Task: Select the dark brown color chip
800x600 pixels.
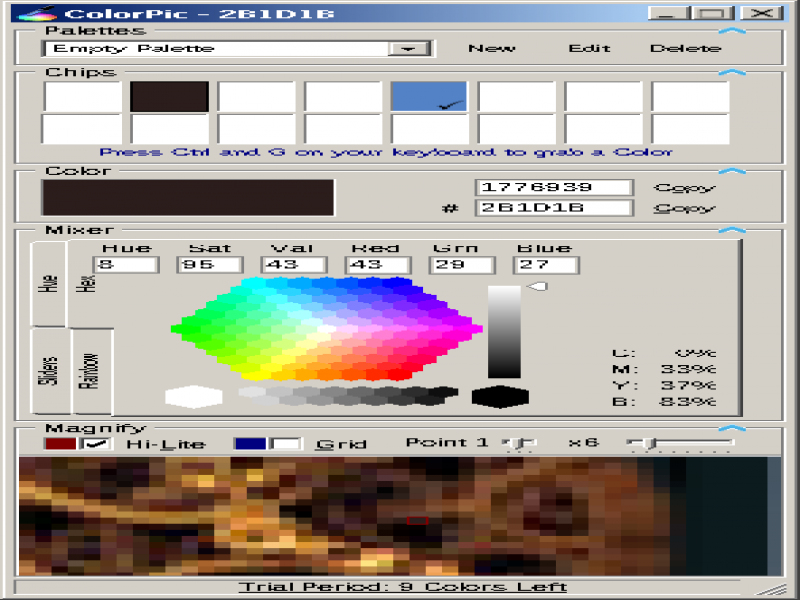Action: pyautogui.click(x=169, y=97)
